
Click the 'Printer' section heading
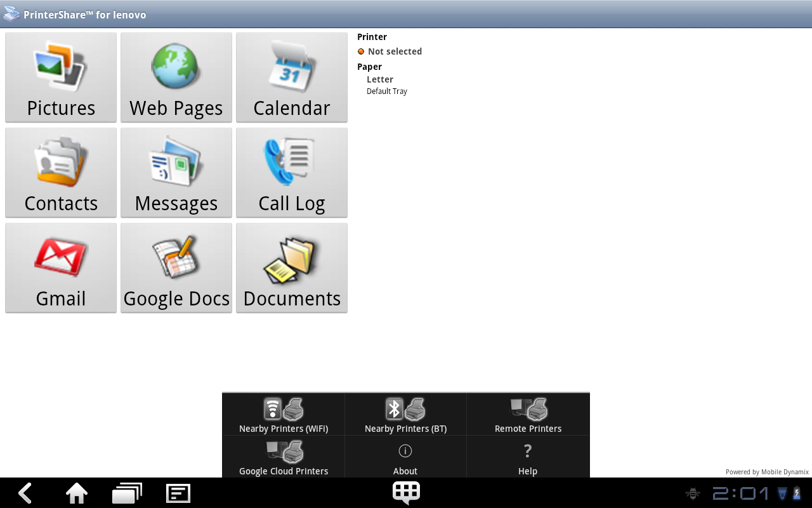click(372, 37)
